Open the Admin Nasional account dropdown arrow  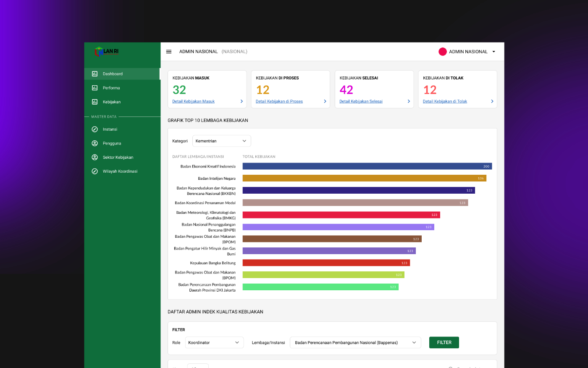tap(494, 52)
